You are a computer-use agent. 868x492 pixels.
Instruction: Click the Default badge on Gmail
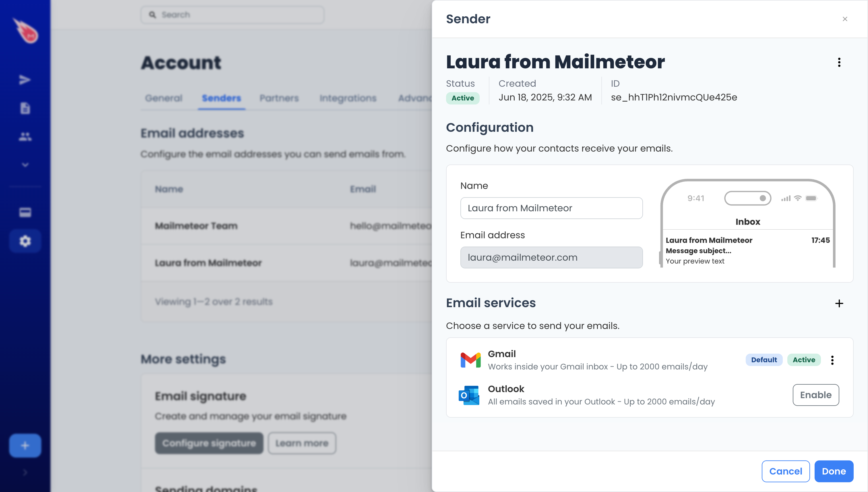click(x=764, y=360)
